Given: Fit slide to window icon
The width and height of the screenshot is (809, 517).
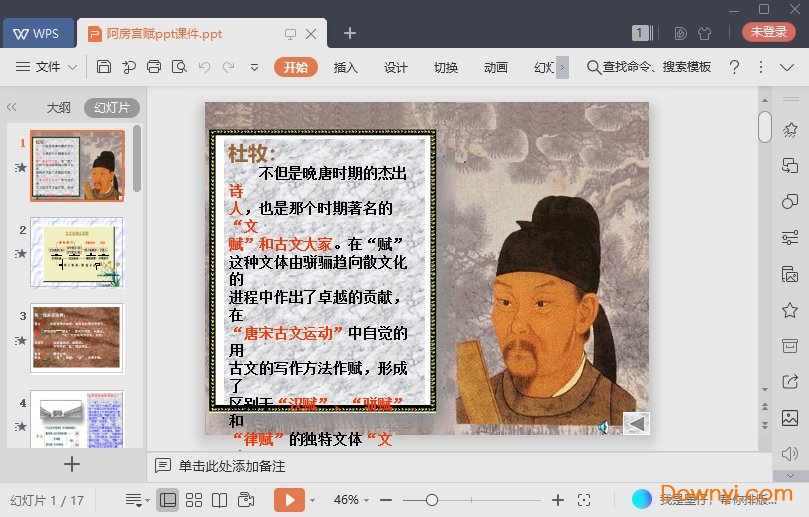Looking at the screenshot, I should [584, 499].
